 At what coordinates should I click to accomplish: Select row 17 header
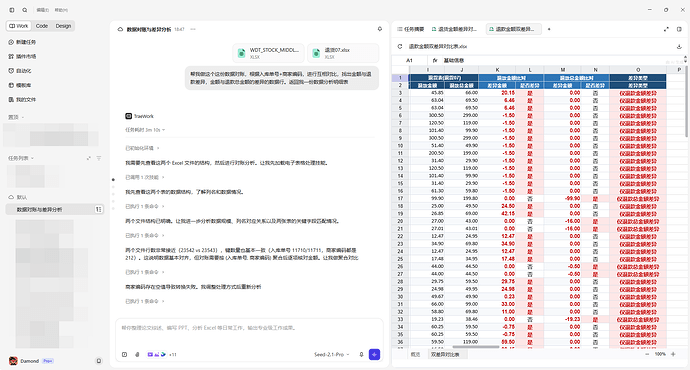(400, 198)
